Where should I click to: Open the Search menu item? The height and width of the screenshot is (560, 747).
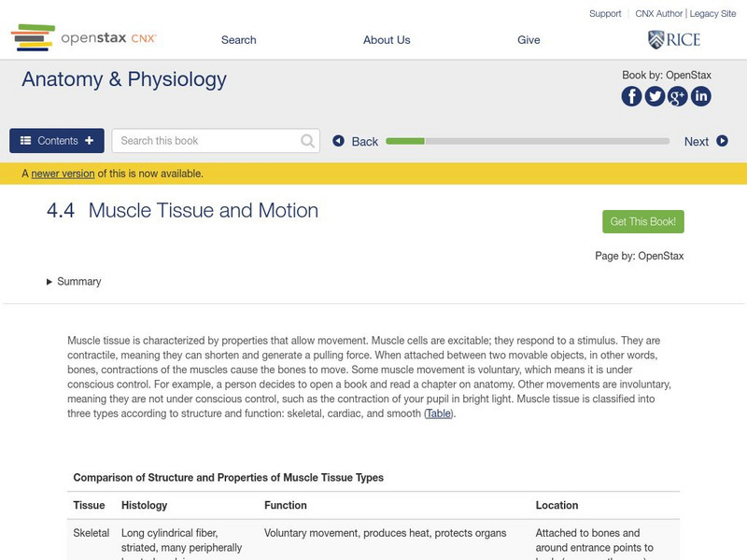[x=238, y=39]
